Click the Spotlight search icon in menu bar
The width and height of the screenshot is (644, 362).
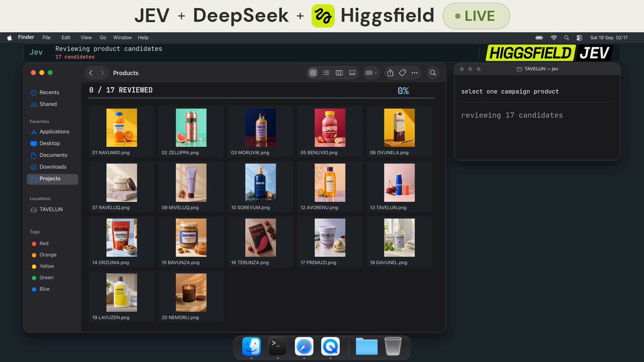pyautogui.click(x=567, y=38)
